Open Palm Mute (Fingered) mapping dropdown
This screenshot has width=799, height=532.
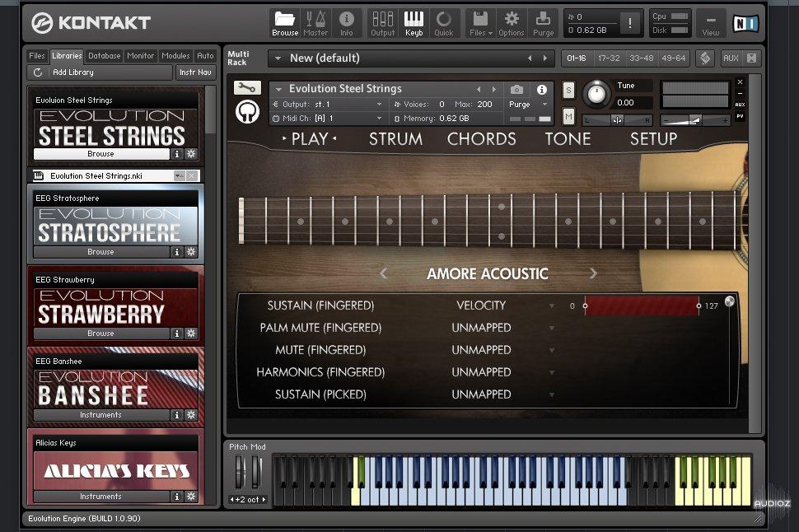tap(551, 328)
